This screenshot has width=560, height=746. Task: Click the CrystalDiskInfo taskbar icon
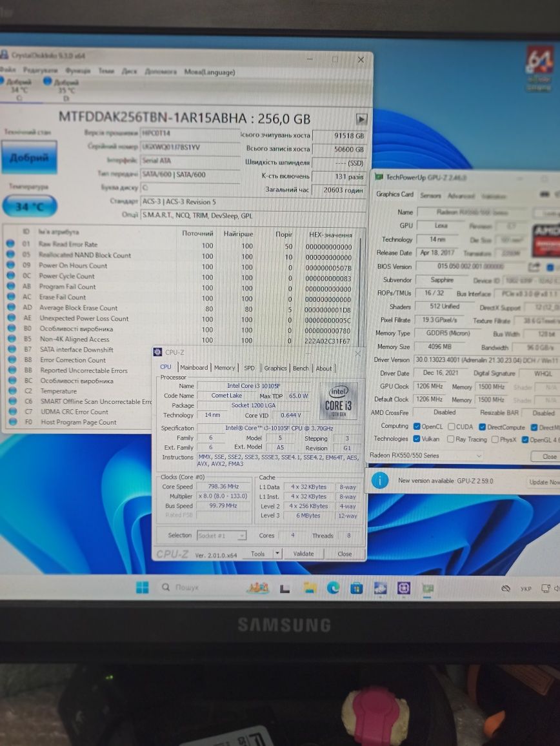tap(380, 589)
